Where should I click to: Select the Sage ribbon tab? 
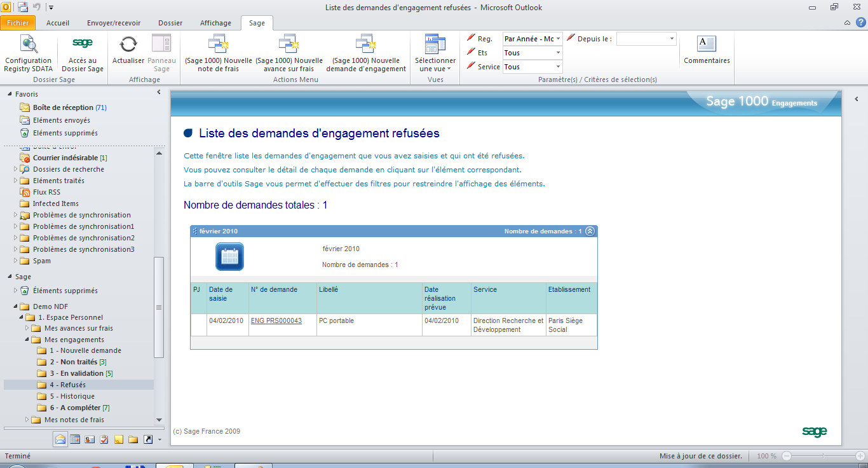click(x=257, y=23)
